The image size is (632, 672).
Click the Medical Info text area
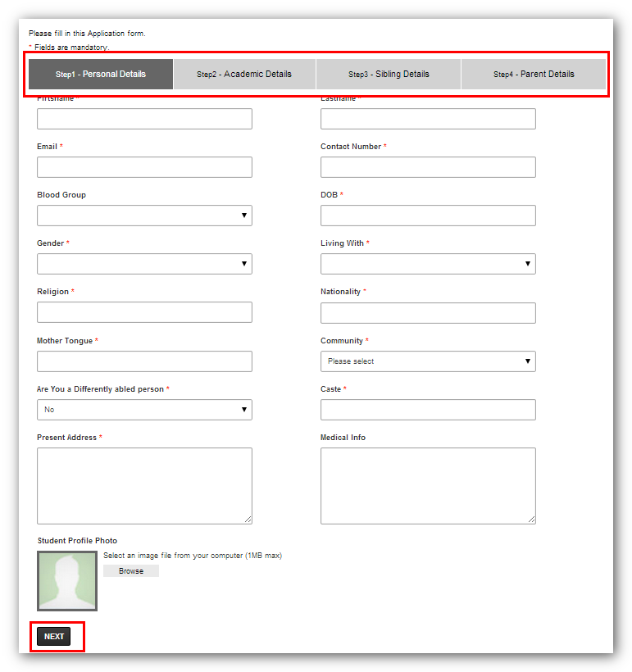click(427, 485)
